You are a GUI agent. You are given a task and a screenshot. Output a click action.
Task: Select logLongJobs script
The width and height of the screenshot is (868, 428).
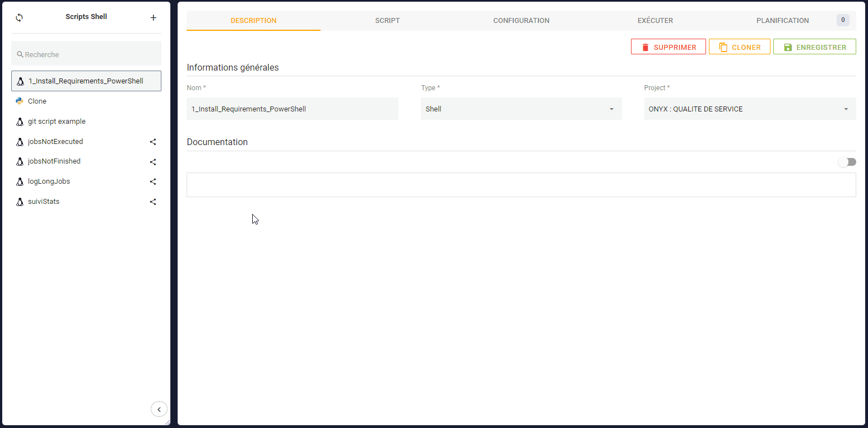click(86, 182)
